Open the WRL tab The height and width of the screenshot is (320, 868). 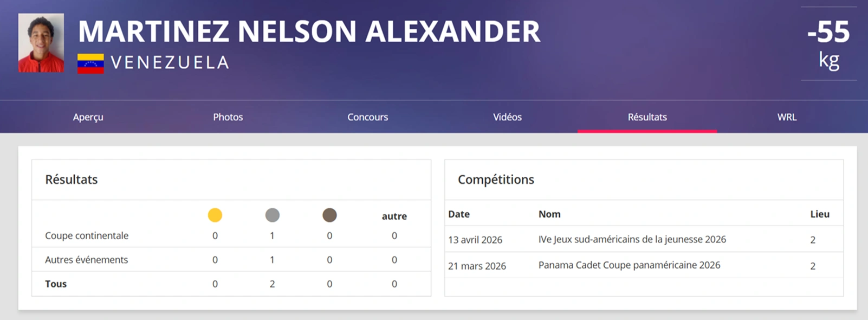click(x=787, y=117)
